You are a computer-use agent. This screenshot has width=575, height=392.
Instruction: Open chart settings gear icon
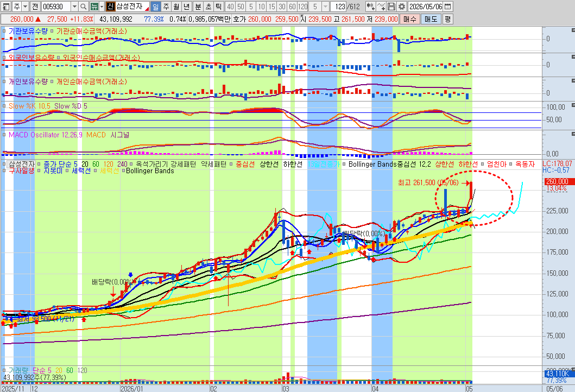pyautogui.click(x=402, y=6)
